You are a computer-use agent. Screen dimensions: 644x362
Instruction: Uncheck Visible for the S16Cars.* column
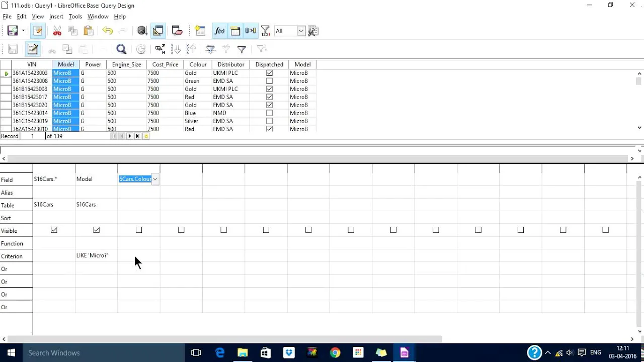pyautogui.click(x=54, y=230)
